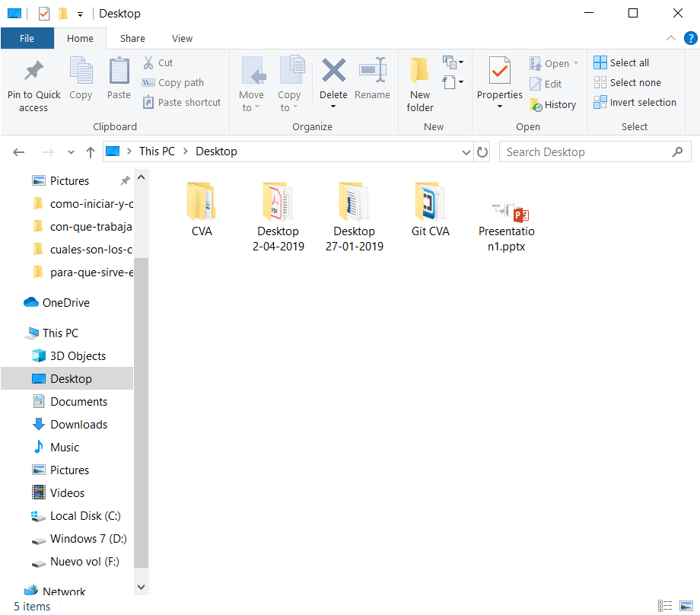
Task: Open Customize Quick Access Toolbar dropdown
Action: pyautogui.click(x=80, y=14)
